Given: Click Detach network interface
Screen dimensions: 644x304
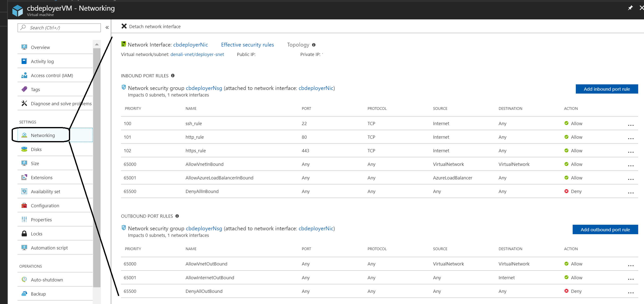Looking at the screenshot, I should pos(151,26).
